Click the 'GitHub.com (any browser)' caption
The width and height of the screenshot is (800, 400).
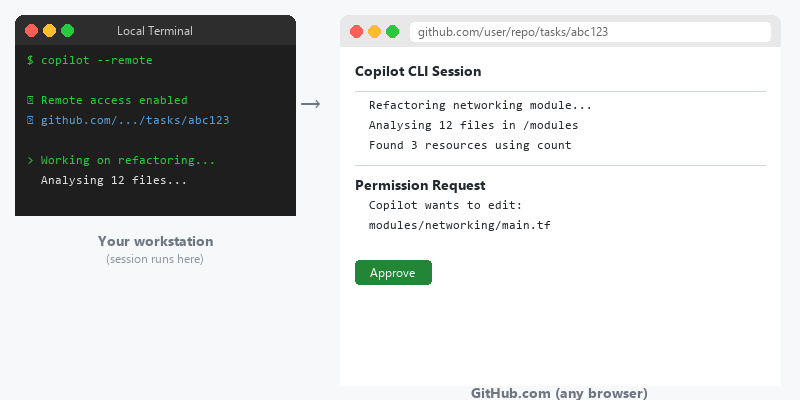[559, 393]
